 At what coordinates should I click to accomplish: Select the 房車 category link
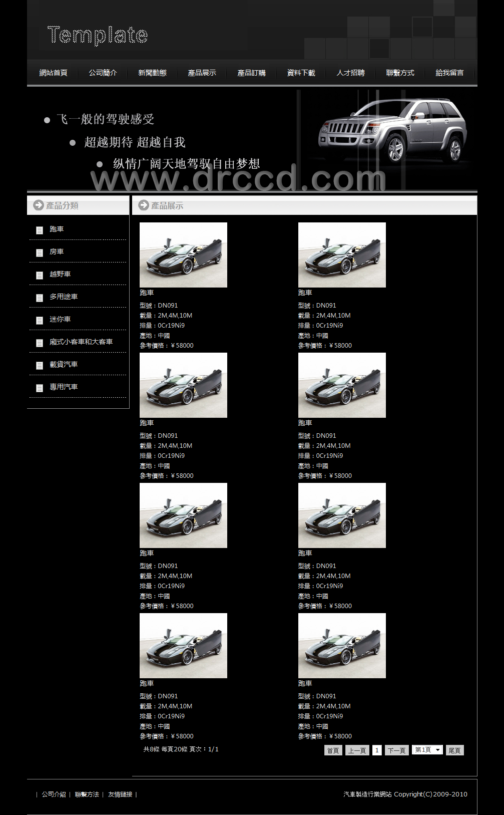57,252
